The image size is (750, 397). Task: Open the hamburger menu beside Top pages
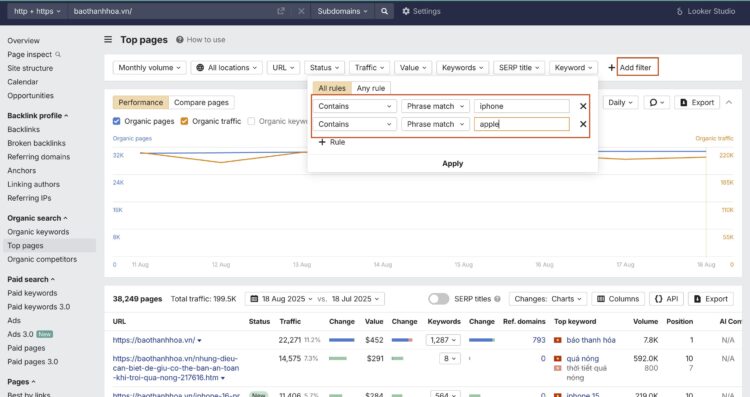108,39
